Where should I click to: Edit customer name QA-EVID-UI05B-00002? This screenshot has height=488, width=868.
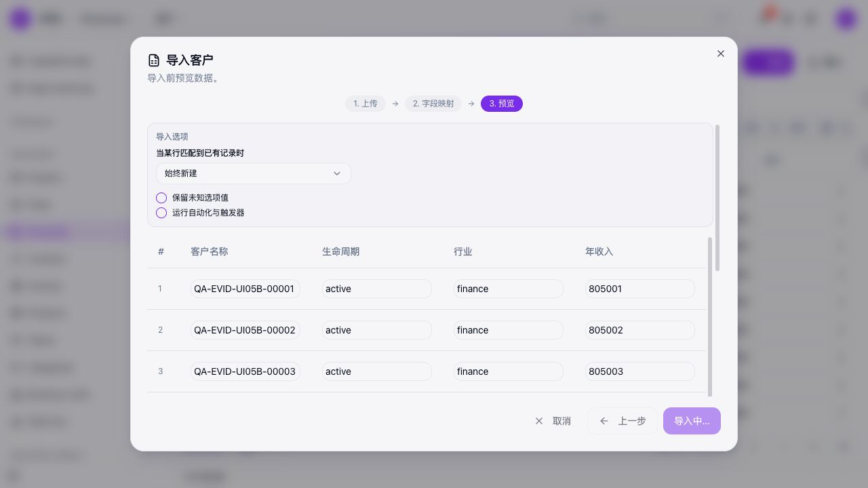tap(245, 330)
